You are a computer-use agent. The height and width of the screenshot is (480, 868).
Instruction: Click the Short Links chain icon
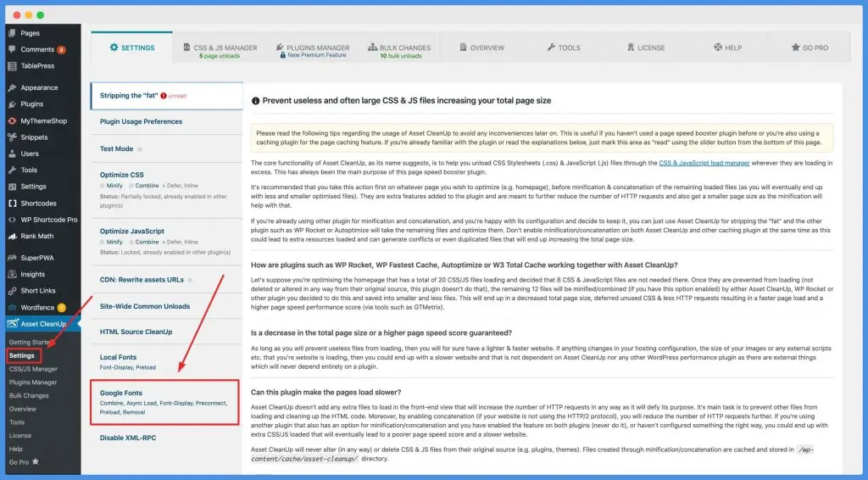click(x=12, y=291)
